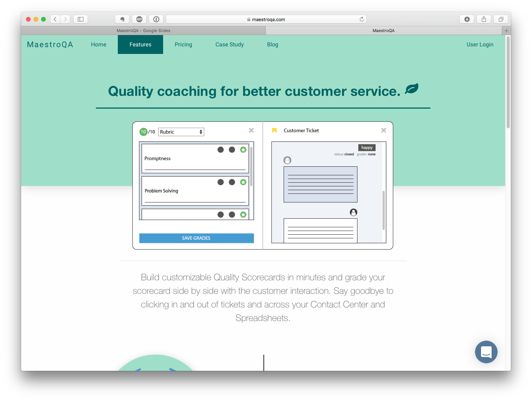Open the chat widget bubble
Screen dimensions: 532x401
pos(486,352)
